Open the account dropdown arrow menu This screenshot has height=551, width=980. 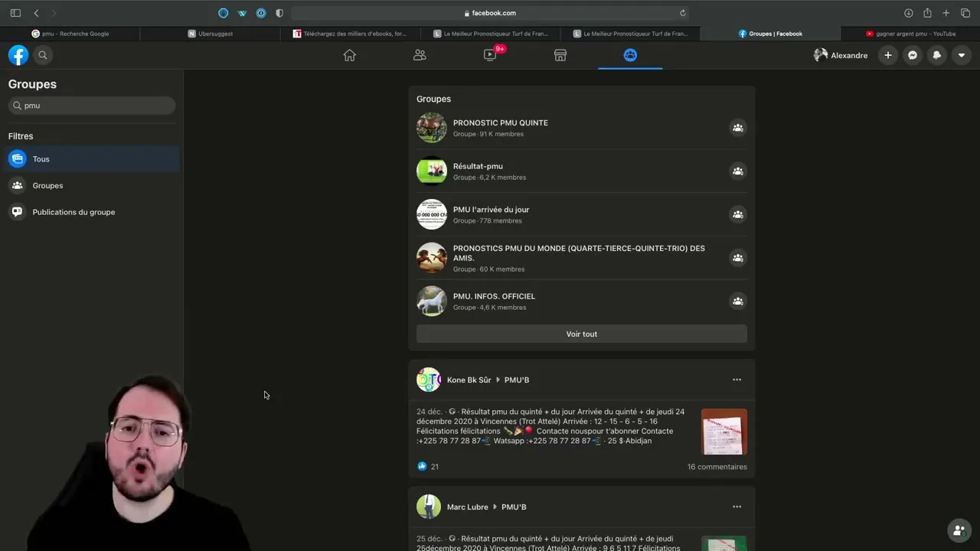coord(962,55)
